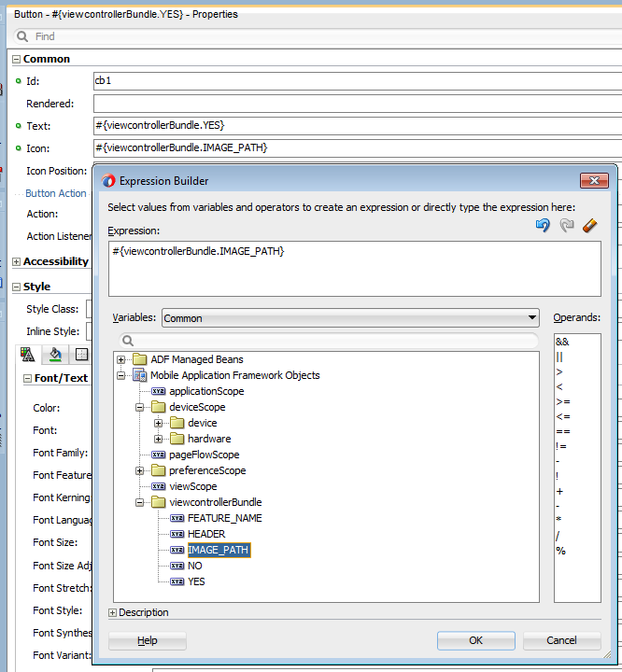Expand the preferenceScope node

139,470
